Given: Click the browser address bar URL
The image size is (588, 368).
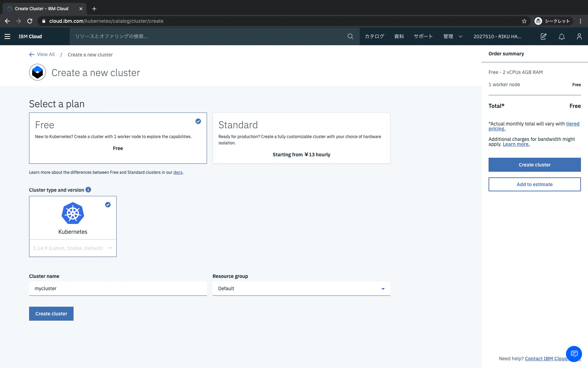Looking at the screenshot, I should (106, 21).
